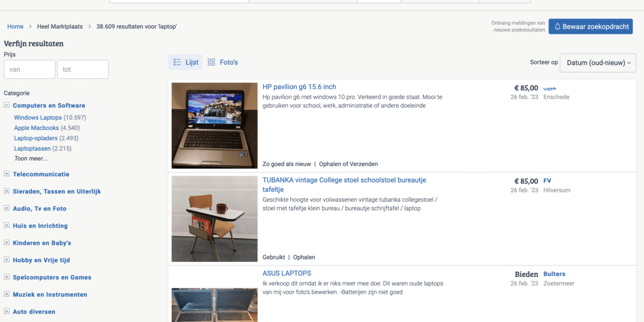Screen dimensions: 644x322
Task: Open the ASUS LAPTOPS listing title
Action: (x=287, y=273)
